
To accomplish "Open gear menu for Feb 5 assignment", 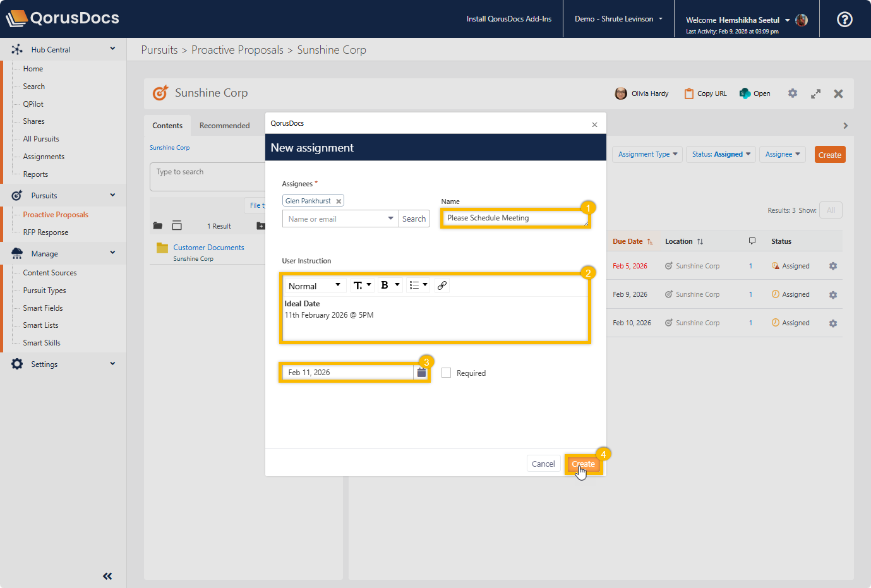I will point(832,266).
